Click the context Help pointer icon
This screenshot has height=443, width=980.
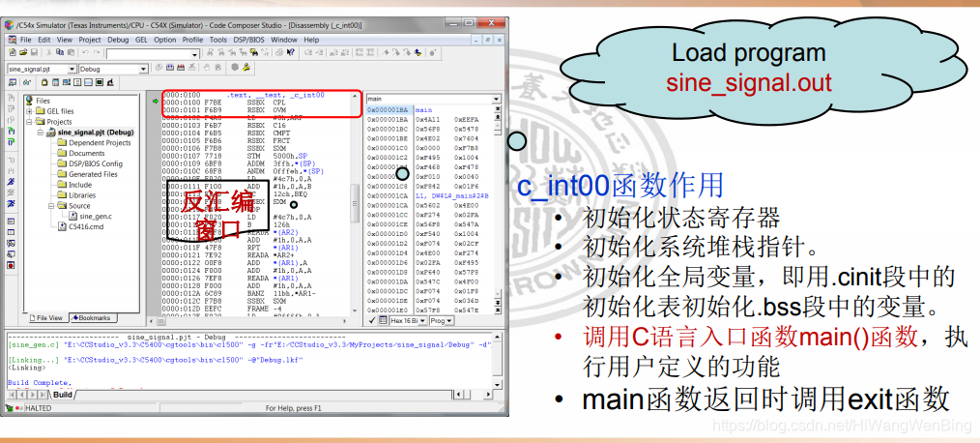pyautogui.click(x=290, y=52)
